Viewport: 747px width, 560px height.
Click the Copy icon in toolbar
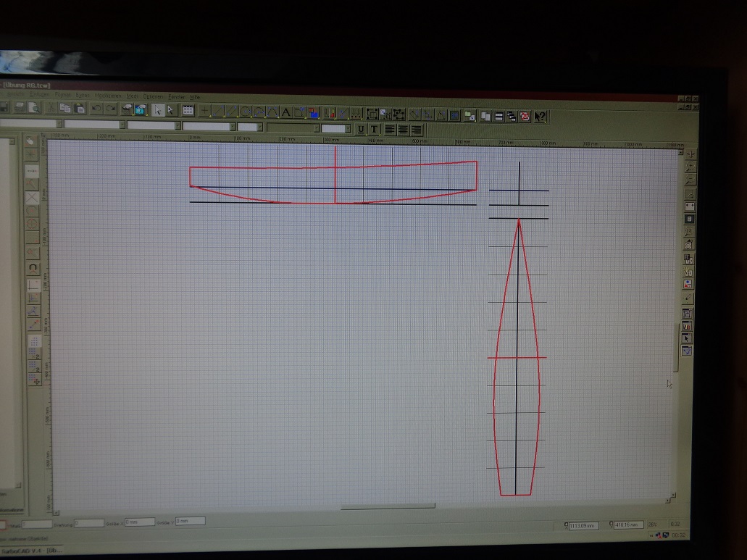point(65,108)
